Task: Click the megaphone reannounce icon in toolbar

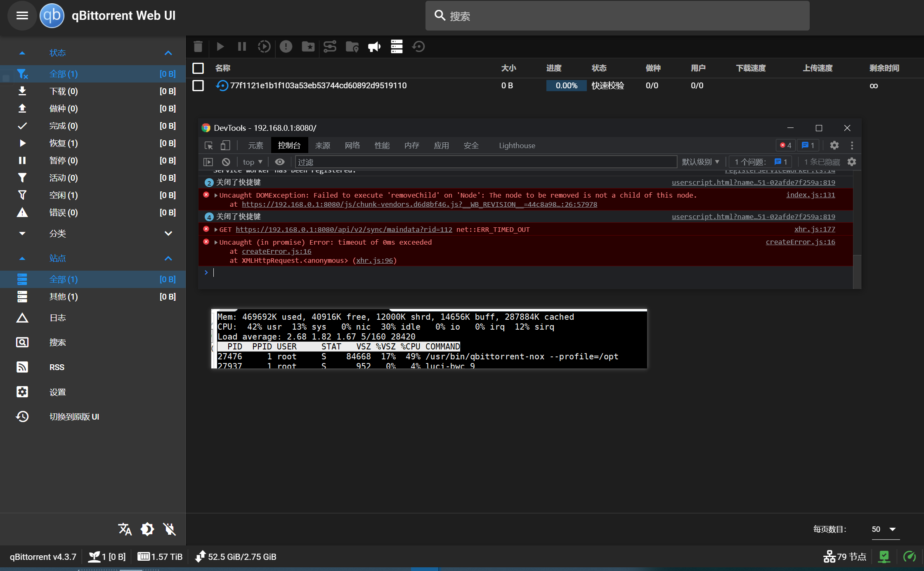Action: pos(374,47)
